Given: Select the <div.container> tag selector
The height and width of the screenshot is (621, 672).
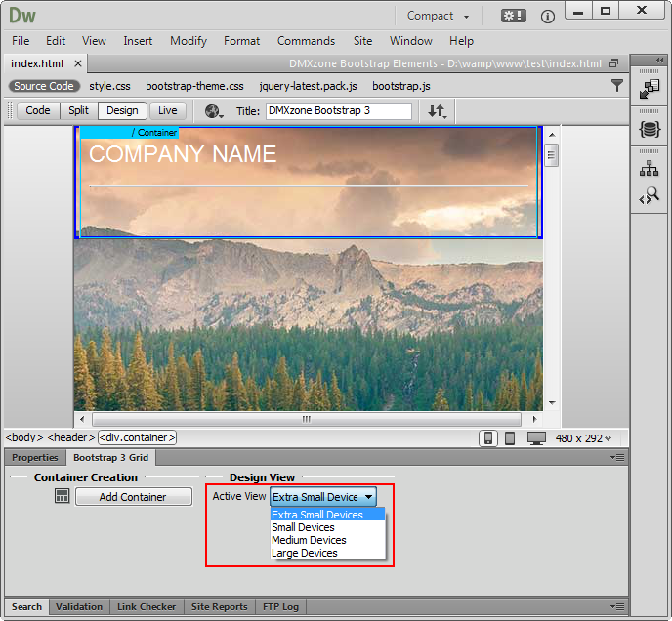Looking at the screenshot, I should [x=137, y=437].
